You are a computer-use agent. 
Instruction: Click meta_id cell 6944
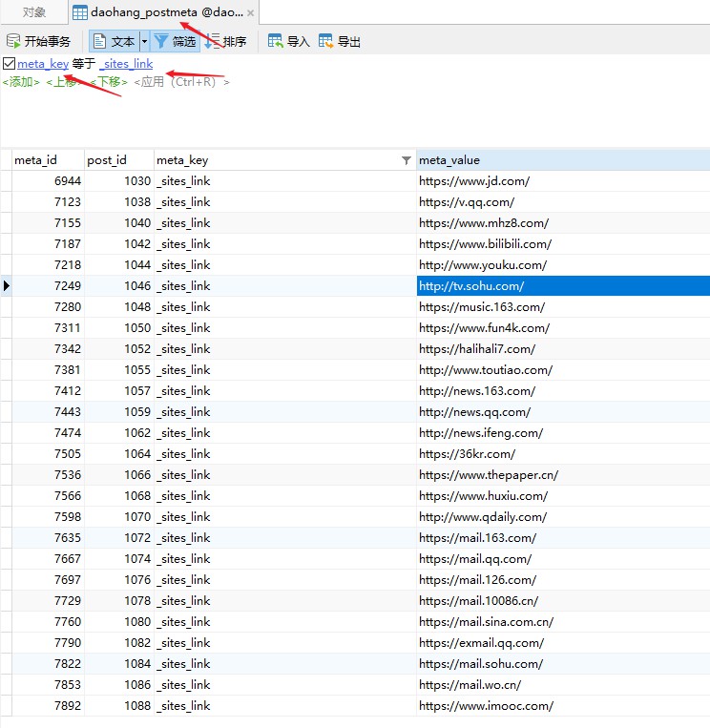pos(49,181)
